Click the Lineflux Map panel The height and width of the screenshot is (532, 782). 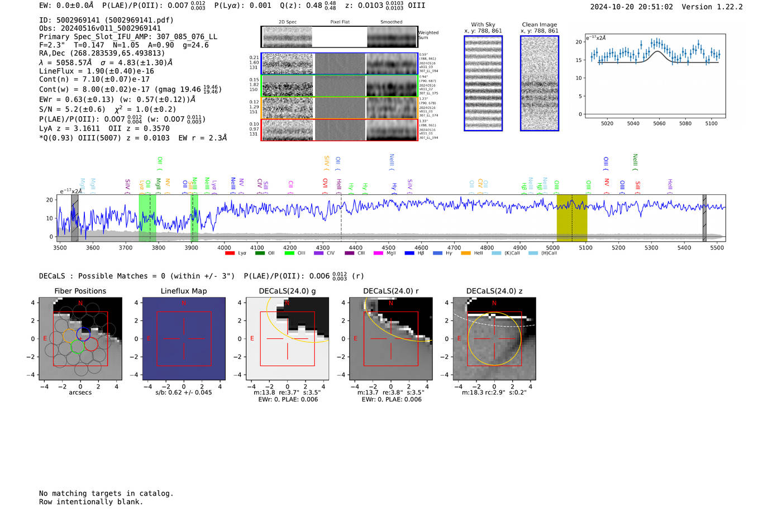point(184,339)
